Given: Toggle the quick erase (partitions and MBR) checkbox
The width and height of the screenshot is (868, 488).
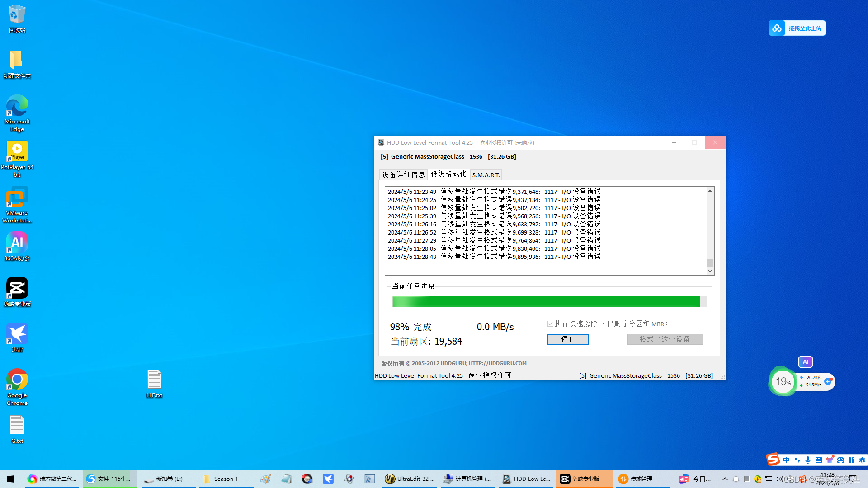Looking at the screenshot, I should pyautogui.click(x=550, y=324).
